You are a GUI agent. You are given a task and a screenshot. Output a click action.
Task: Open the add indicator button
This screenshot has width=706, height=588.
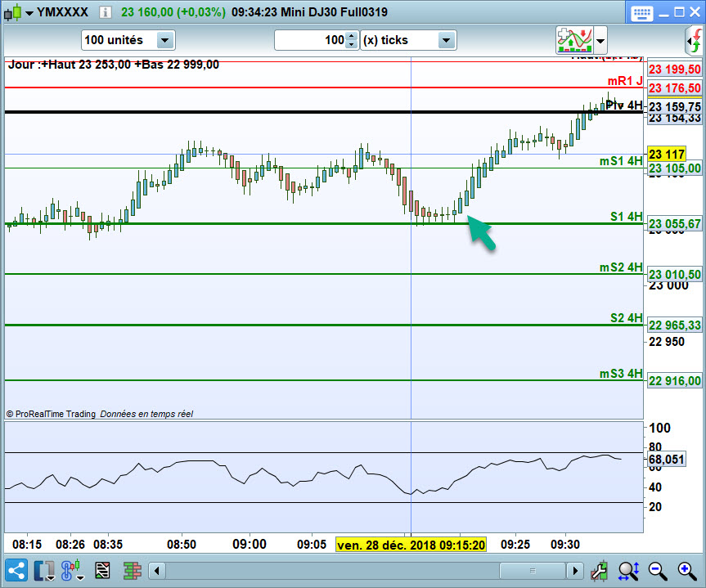574,40
